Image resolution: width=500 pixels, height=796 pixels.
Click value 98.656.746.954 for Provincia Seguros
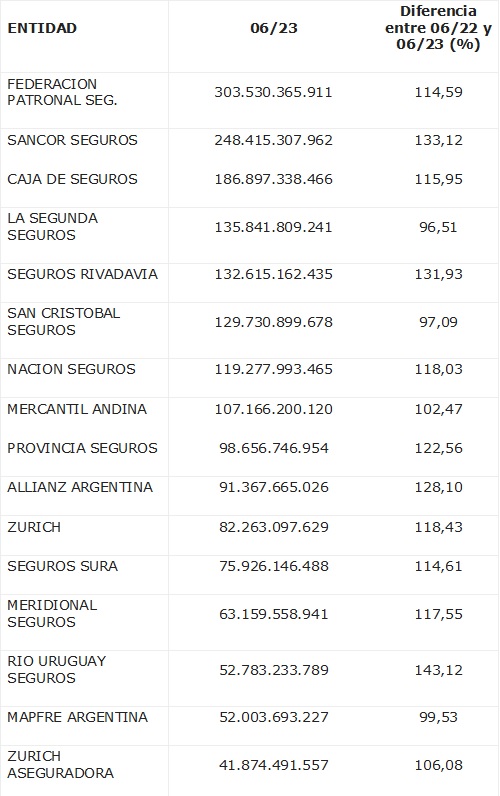(x=274, y=448)
